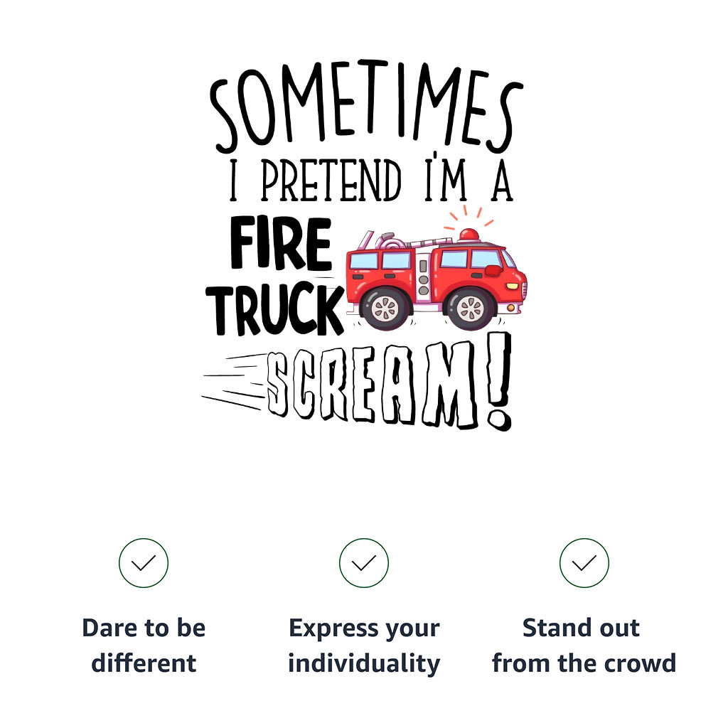Click the checkmark above "Dare to be different"
This screenshot has width=728, height=728.
tap(144, 563)
